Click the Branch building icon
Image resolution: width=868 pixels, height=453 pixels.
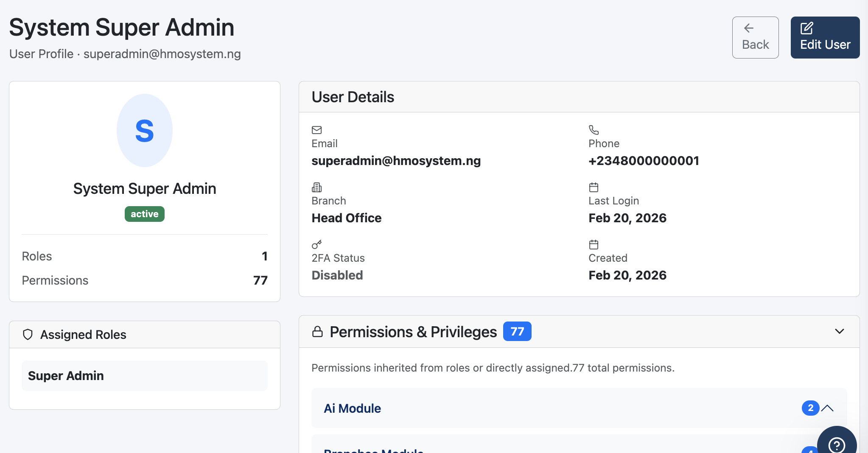[317, 187]
